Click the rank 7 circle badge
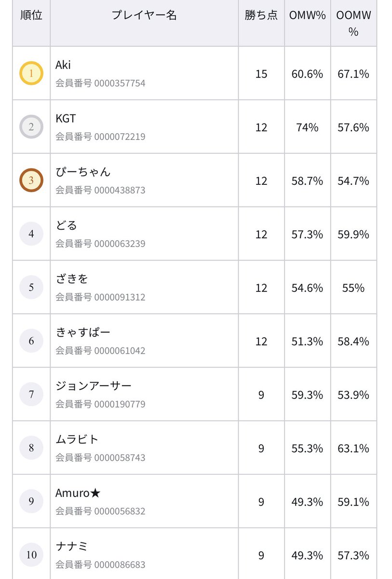 (31, 395)
